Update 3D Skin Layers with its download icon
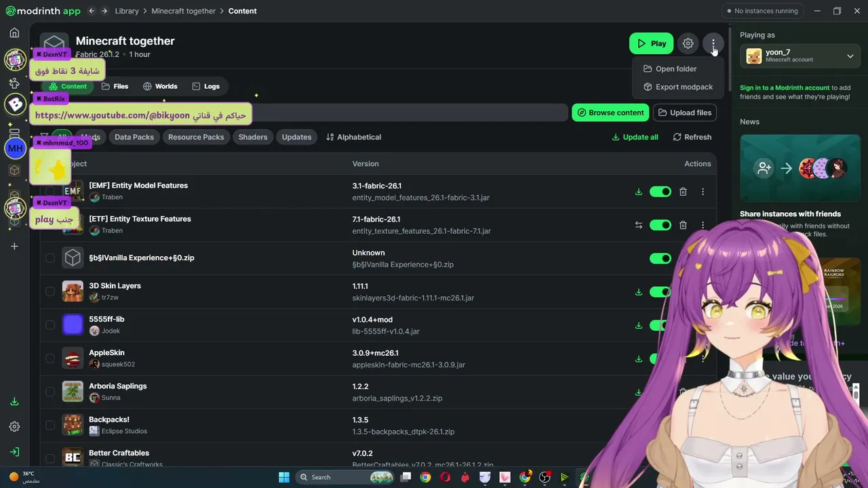Image resolution: width=868 pixels, height=488 pixels. tap(638, 292)
